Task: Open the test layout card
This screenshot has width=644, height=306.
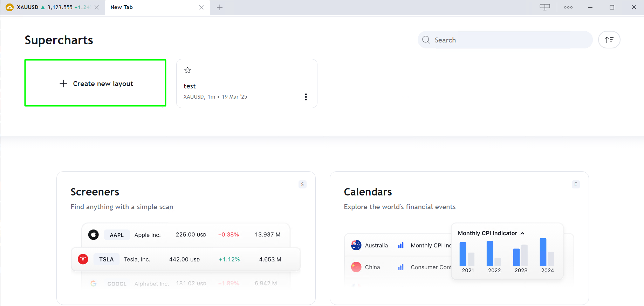Action: point(242,86)
